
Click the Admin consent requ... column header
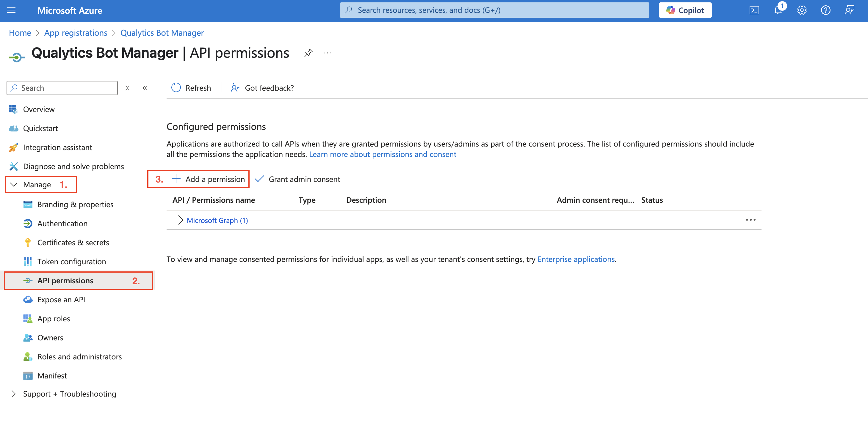[x=595, y=200]
